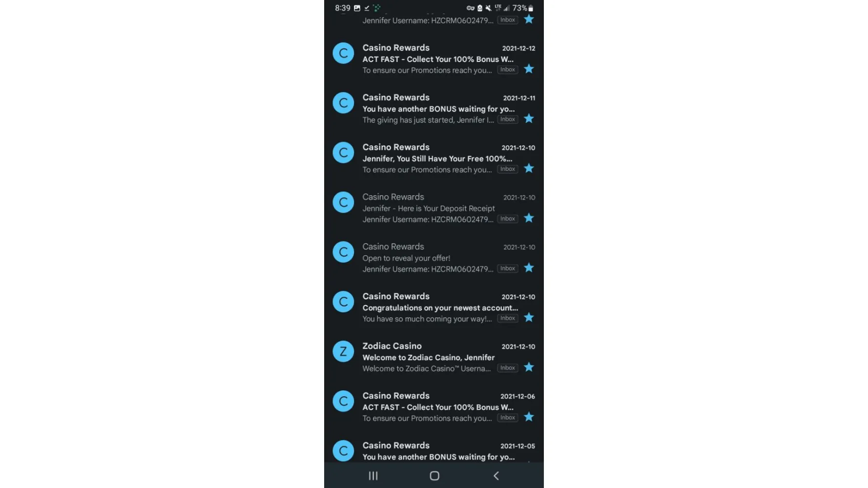This screenshot has width=868, height=488.
Task: Open 'Jennifer - Here is Your Deposit Receipt' email
Action: 434,208
